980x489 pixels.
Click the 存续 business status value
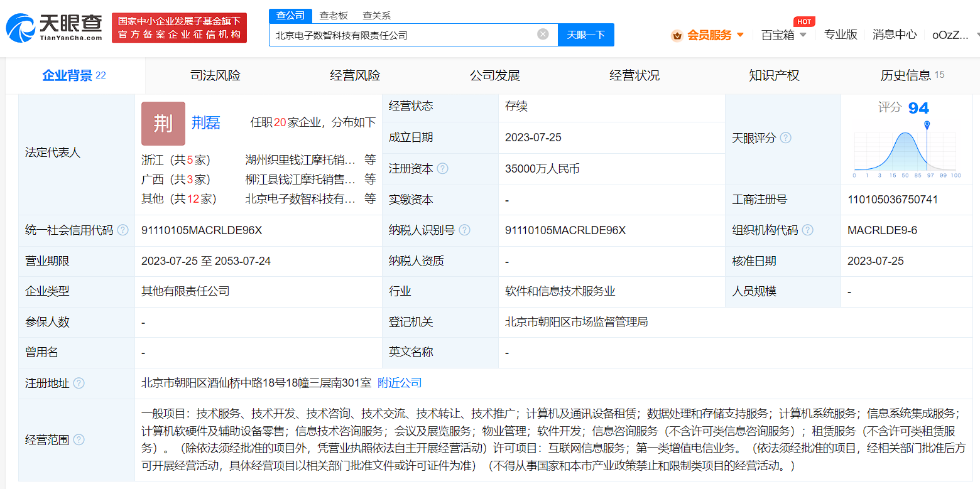516,106
